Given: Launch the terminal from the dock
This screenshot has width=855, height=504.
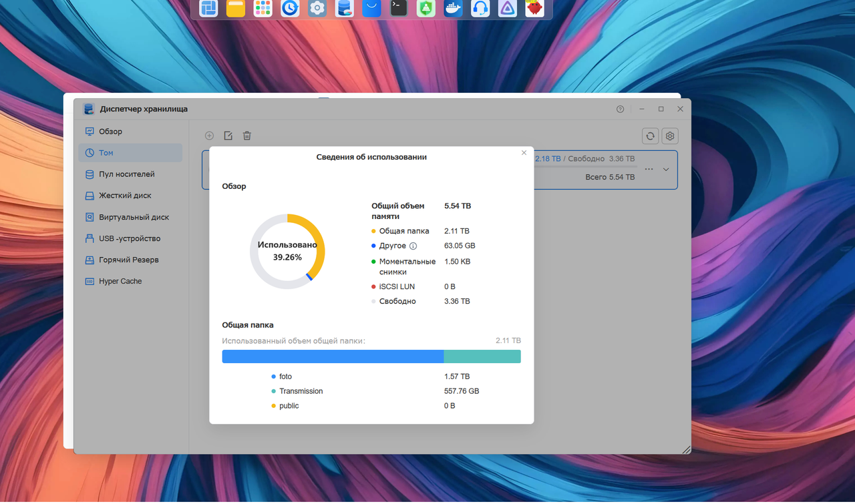Looking at the screenshot, I should coord(399,8).
